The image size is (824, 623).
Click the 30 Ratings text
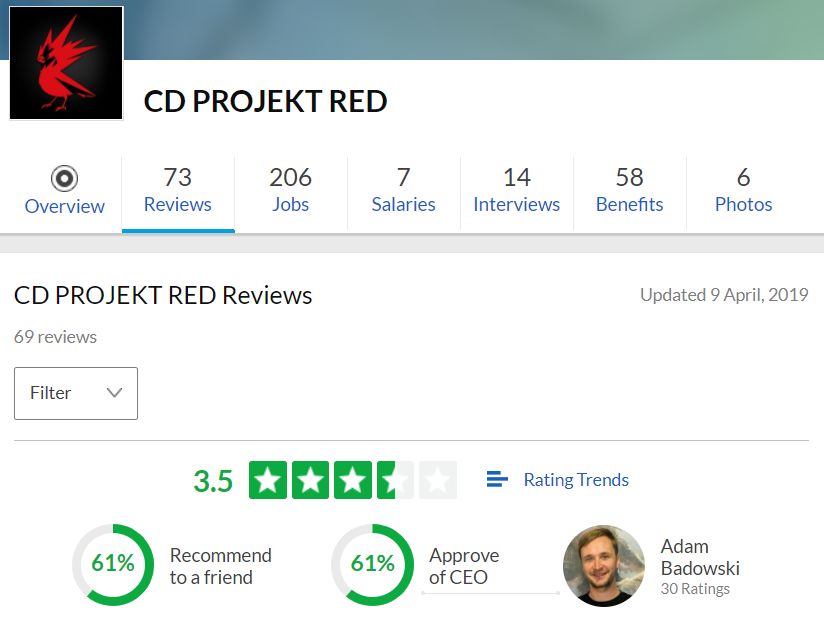tap(695, 589)
